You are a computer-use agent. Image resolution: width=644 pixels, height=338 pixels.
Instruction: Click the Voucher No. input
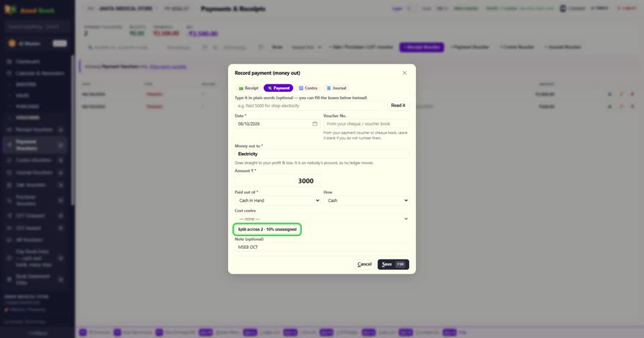pos(366,123)
